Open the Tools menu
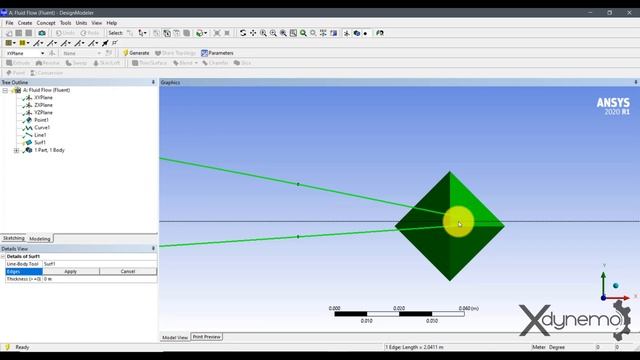The width and height of the screenshot is (640, 360). click(65, 23)
